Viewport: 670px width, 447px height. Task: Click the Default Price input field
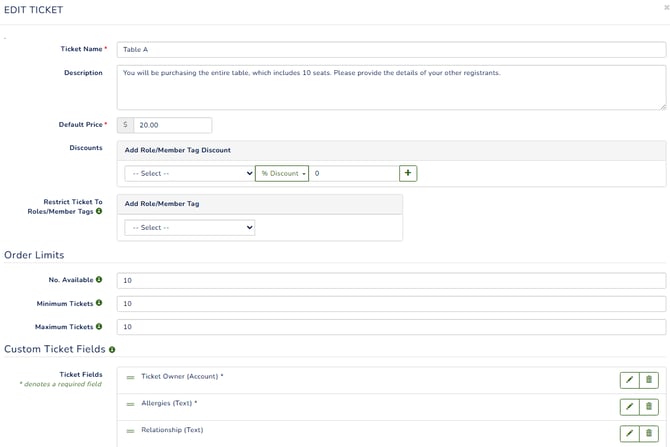click(173, 125)
